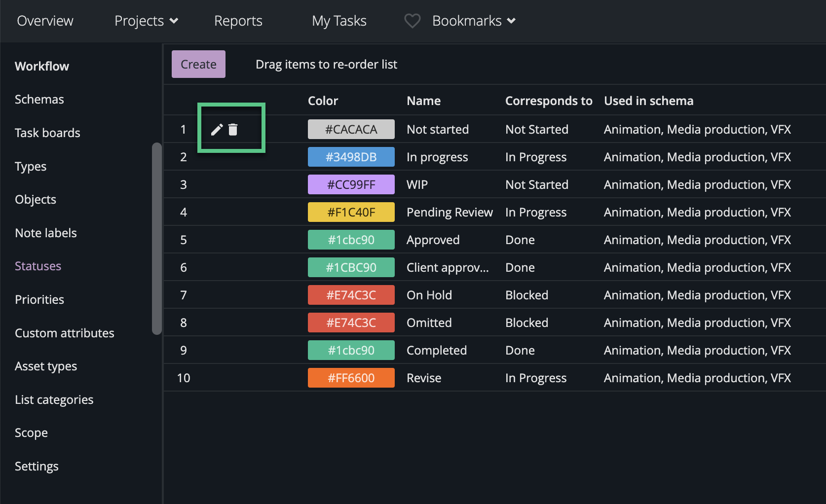Screen dimensions: 826x504
Task: Click the Workflow sidebar heading
Action: [x=42, y=66]
